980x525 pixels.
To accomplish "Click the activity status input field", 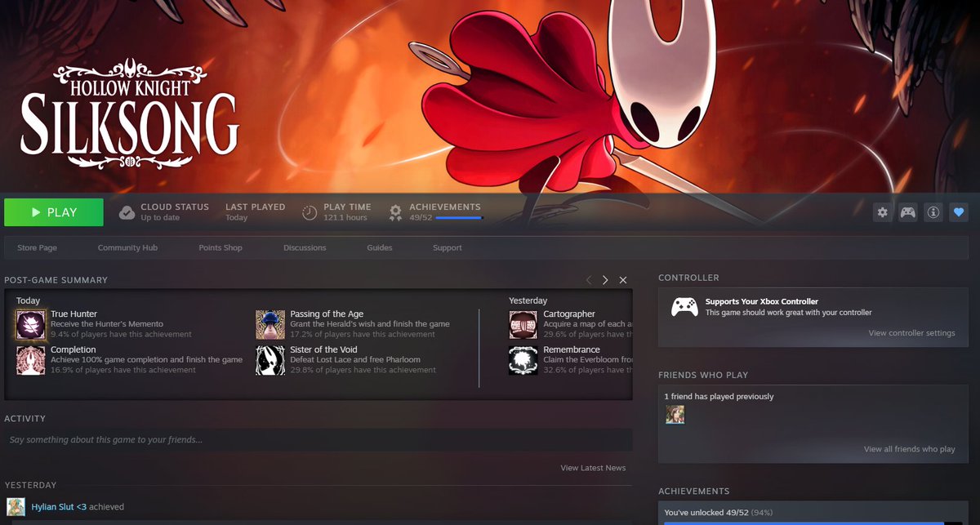I will click(x=318, y=440).
